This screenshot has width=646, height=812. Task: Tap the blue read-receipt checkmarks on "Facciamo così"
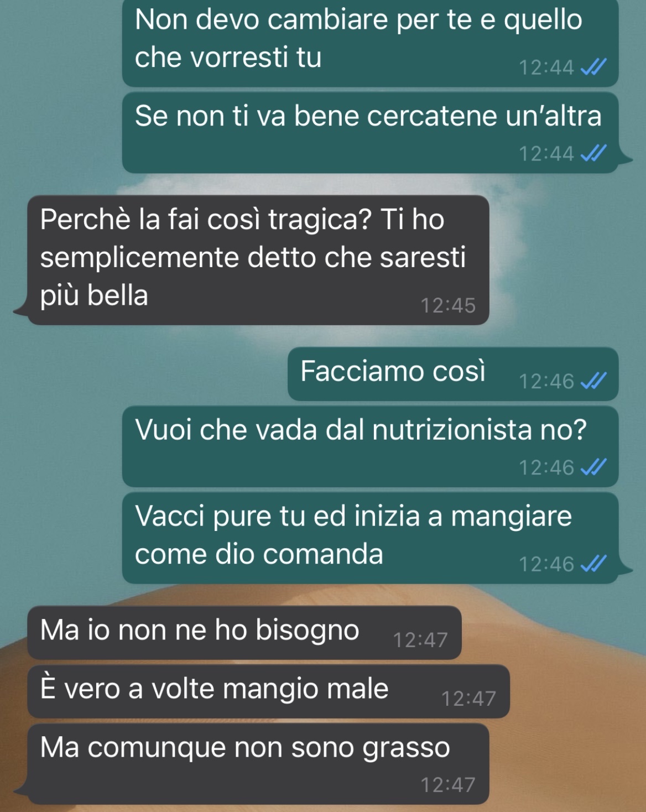point(593,380)
